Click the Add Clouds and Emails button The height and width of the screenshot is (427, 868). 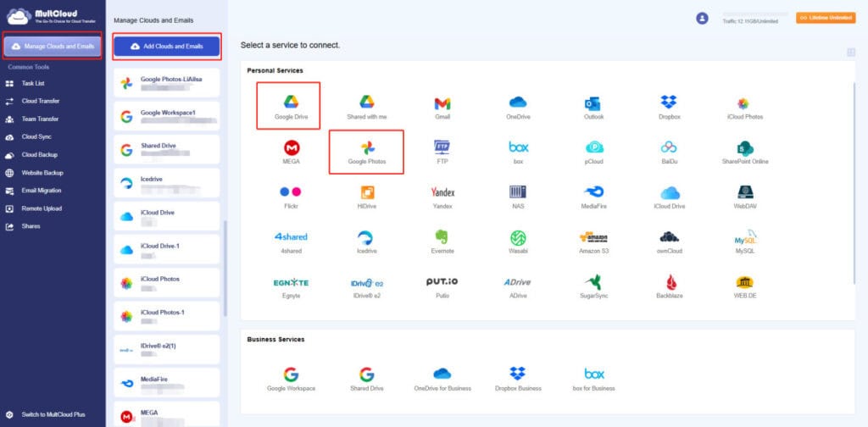tap(167, 47)
